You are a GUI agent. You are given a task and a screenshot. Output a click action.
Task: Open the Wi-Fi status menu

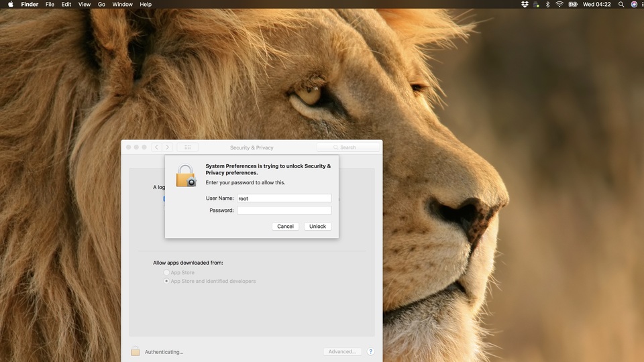(559, 5)
